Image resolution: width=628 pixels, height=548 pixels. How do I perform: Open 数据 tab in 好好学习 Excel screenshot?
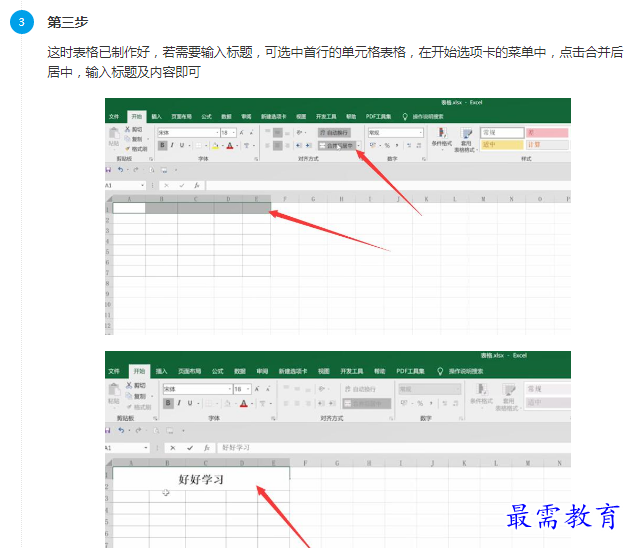(x=240, y=371)
